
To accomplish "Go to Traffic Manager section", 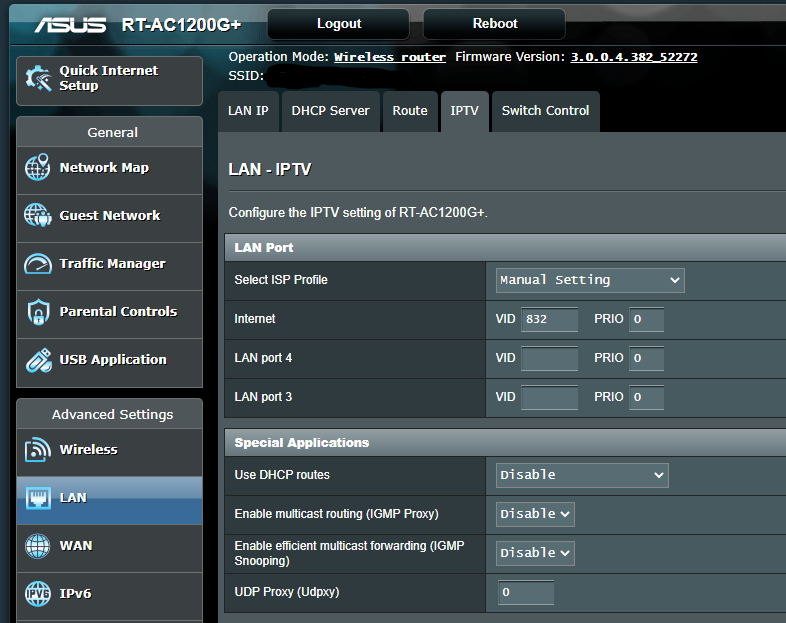I will [x=109, y=267].
